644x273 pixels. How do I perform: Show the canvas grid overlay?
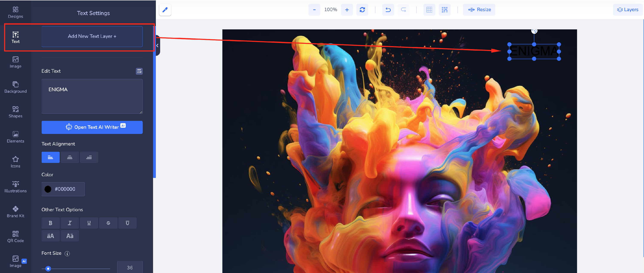point(429,10)
